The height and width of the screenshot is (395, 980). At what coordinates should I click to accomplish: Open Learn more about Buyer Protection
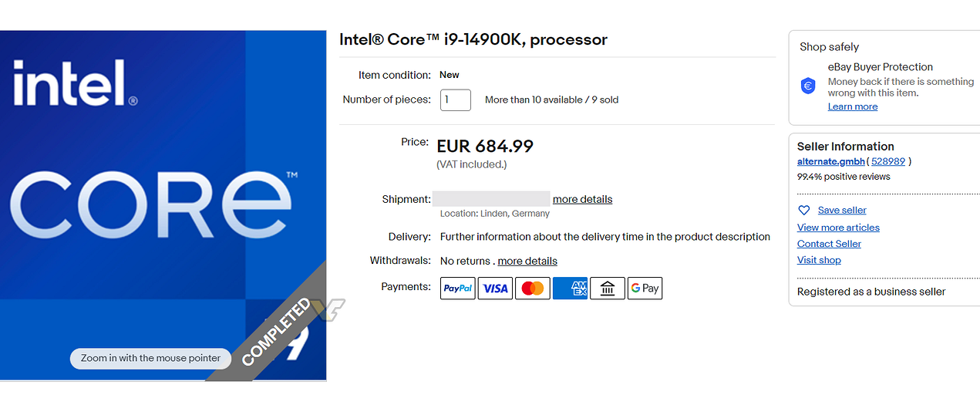852,106
